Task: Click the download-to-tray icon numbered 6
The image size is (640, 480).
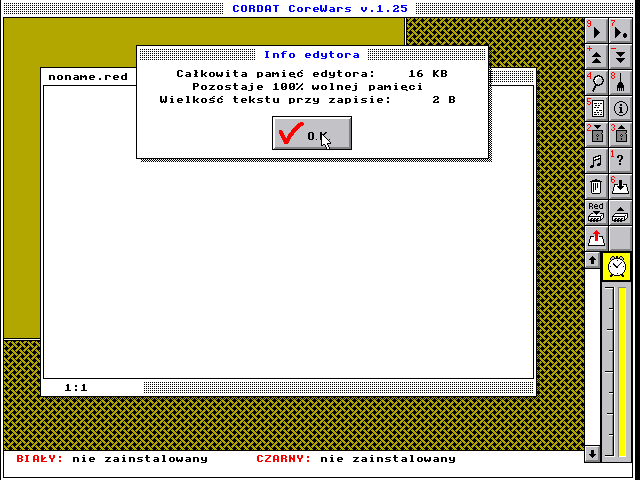Action: click(x=620, y=186)
